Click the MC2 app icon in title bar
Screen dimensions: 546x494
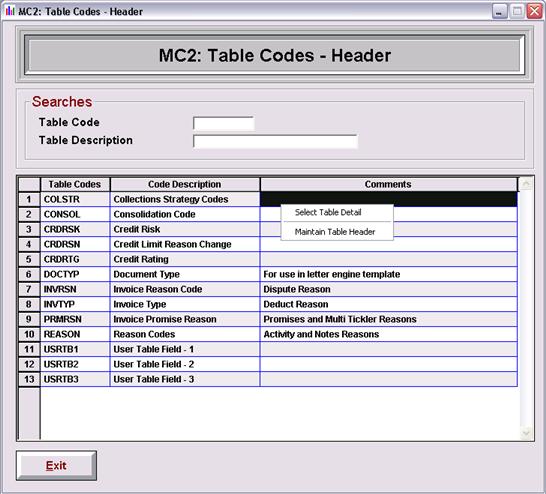tap(10, 11)
